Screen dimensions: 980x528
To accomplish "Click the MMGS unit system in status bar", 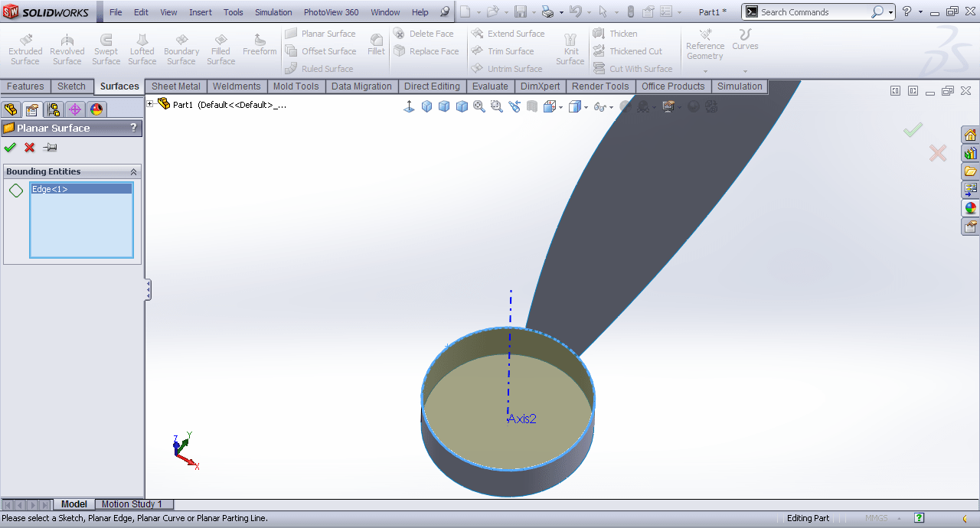I will point(877,518).
